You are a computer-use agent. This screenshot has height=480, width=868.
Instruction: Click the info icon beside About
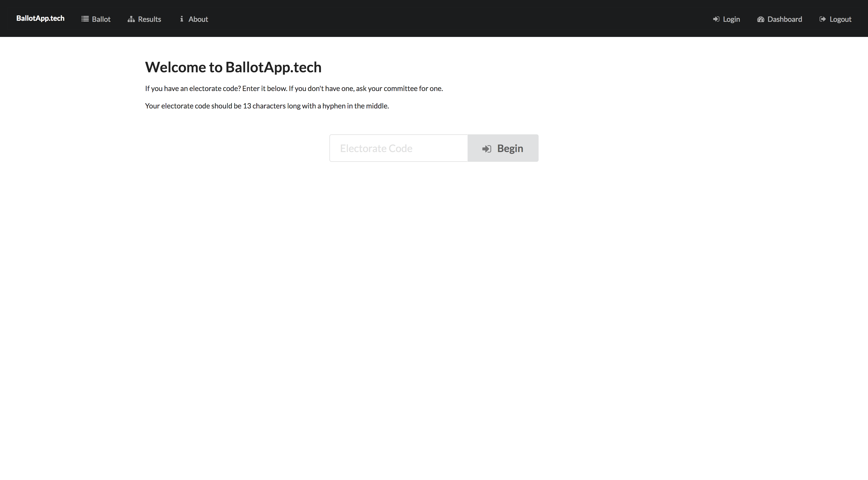click(181, 19)
